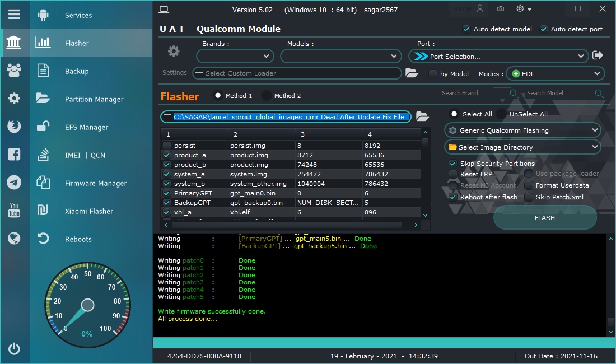Open the Telegram sidebar icon
Image resolution: width=616 pixels, height=364 pixels.
(14, 182)
